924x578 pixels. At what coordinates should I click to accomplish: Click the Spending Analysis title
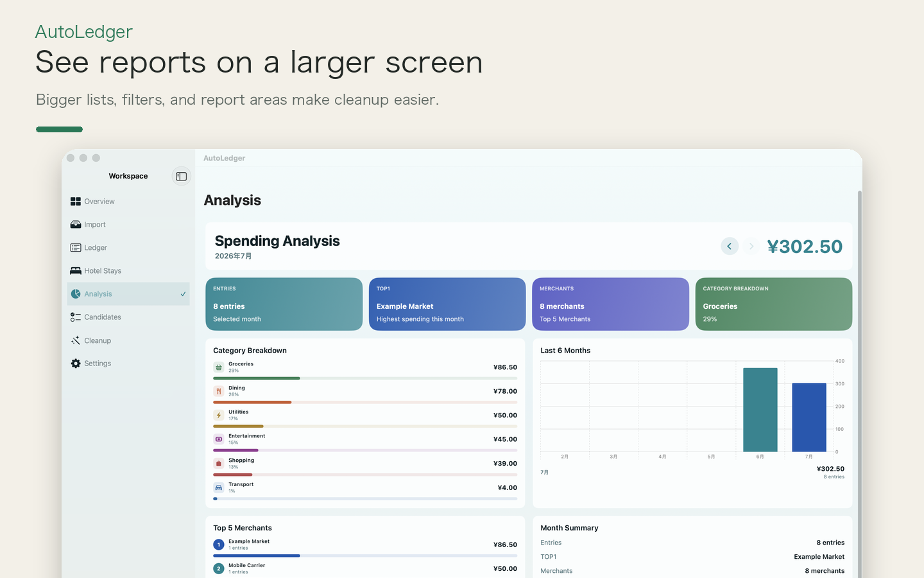[277, 241]
